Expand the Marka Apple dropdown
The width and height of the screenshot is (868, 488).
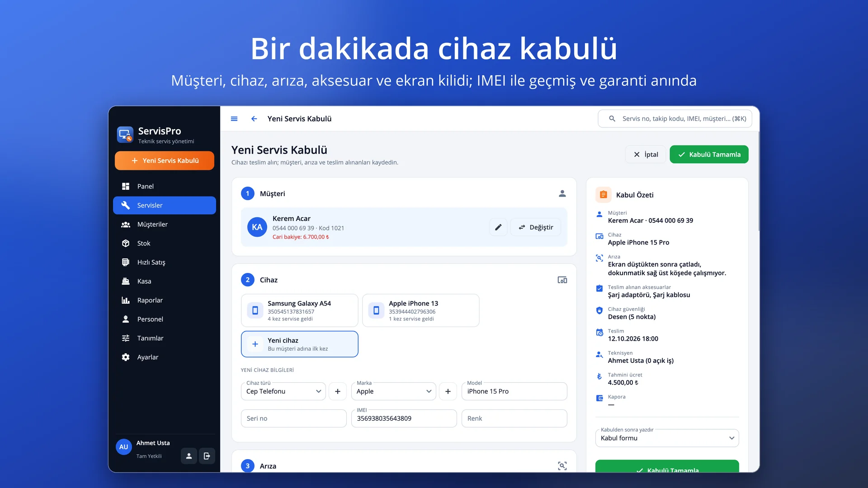point(394,391)
